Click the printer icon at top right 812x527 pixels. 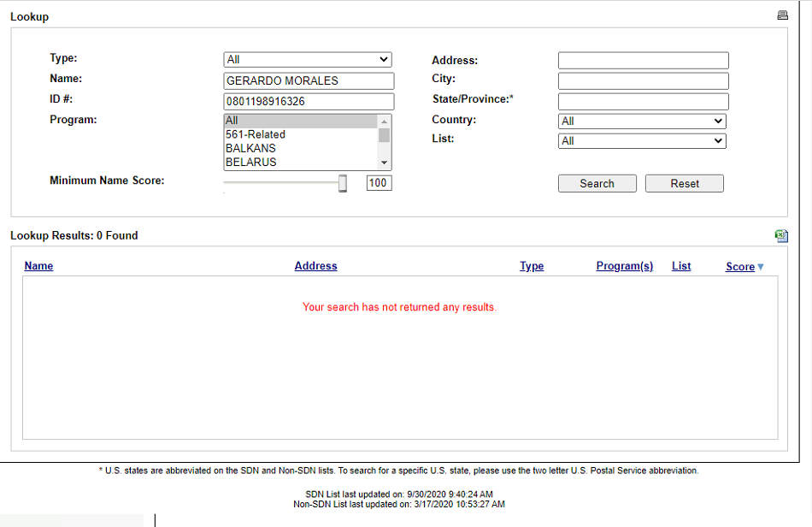(781, 15)
